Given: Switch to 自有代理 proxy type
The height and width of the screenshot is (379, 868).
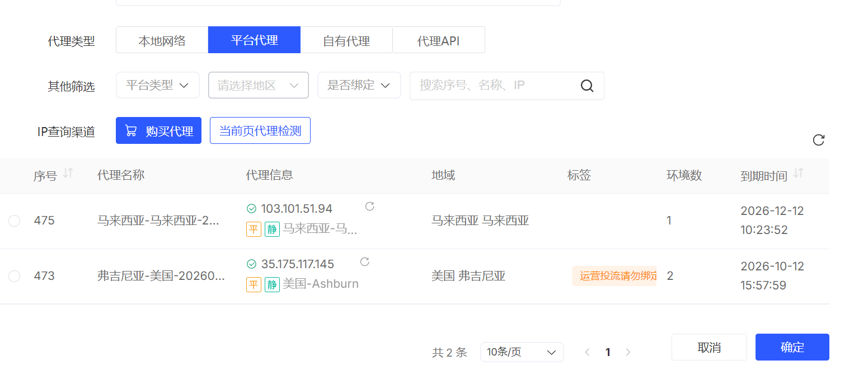Looking at the screenshot, I should 346,40.
